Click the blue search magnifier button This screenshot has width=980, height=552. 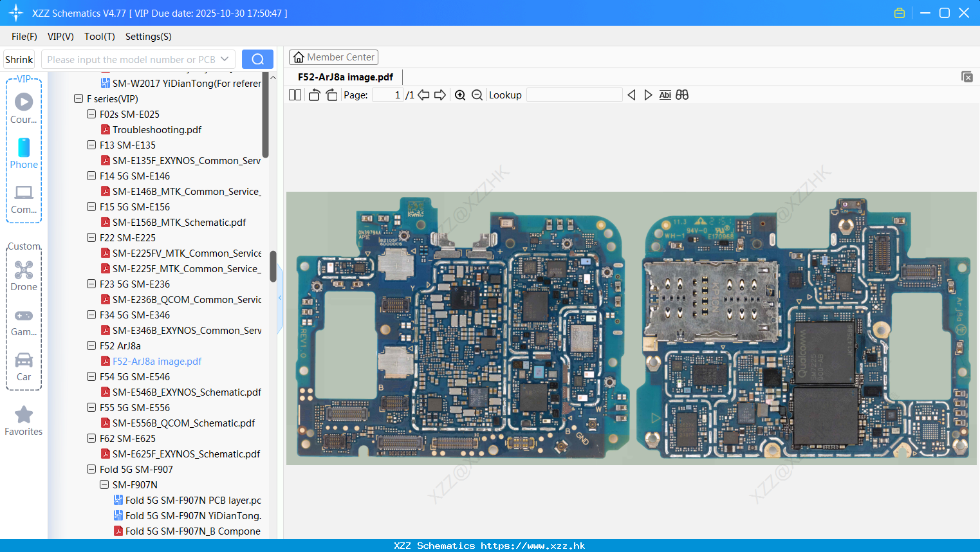pyautogui.click(x=257, y=59)
